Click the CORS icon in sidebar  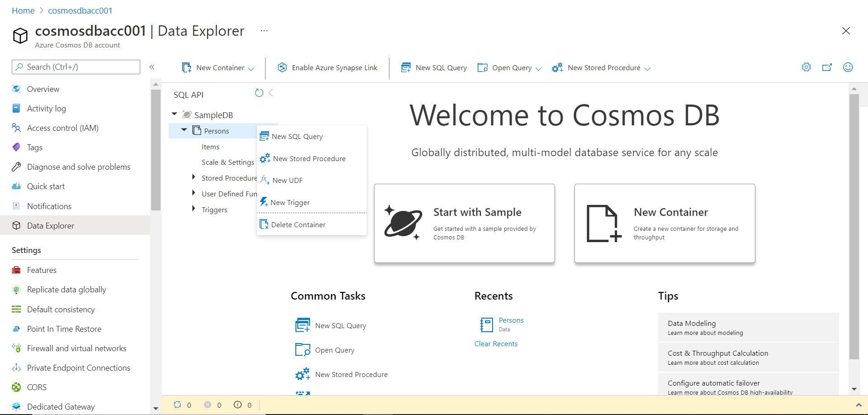click(x=16, y=387)
